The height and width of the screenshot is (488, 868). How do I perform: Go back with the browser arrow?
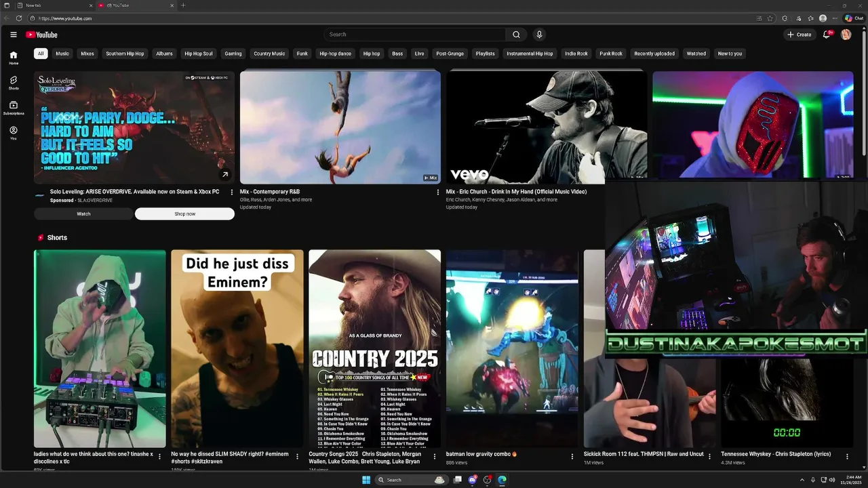pos(7,18)
